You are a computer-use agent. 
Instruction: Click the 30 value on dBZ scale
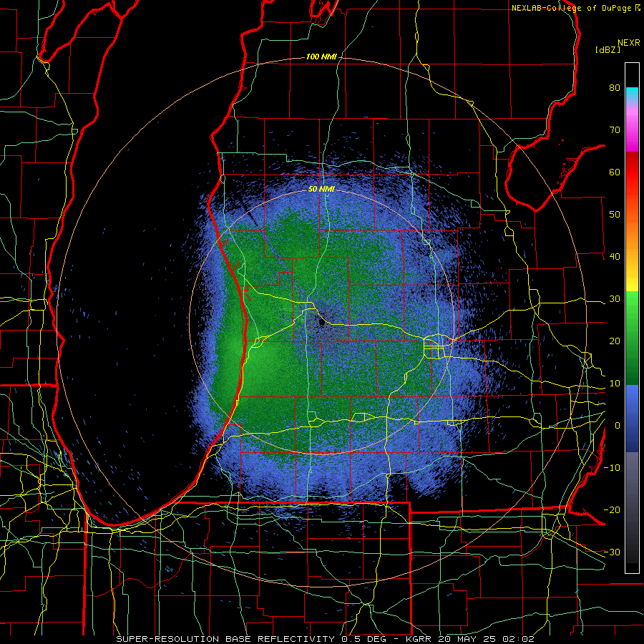pyautogui.click(x=615, y=299)
